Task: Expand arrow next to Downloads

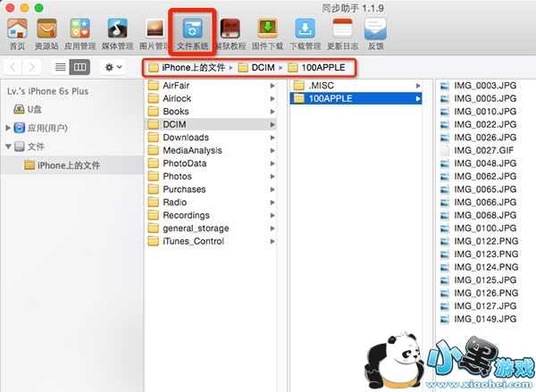Action: (272, 138)
